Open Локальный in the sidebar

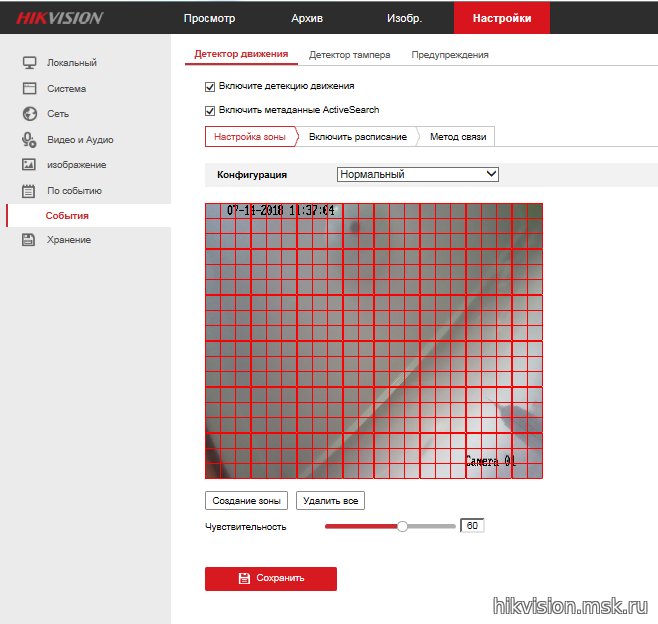72,63
